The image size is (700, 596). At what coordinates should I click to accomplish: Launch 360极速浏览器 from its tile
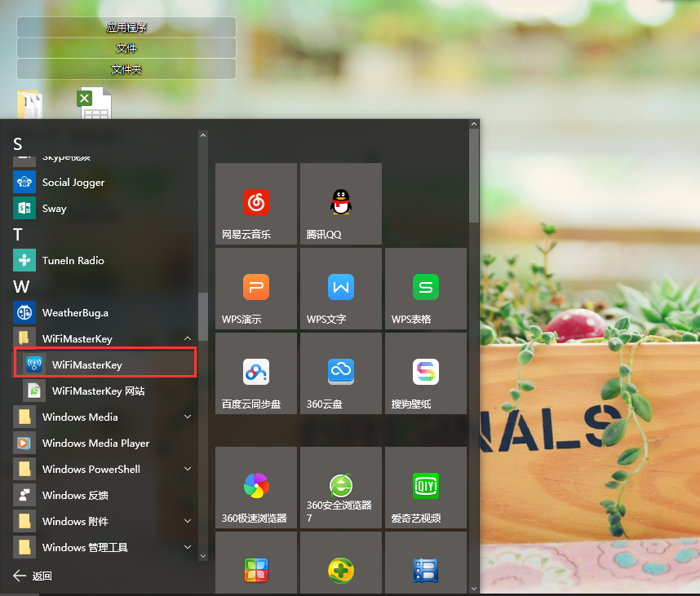[256, 487]
